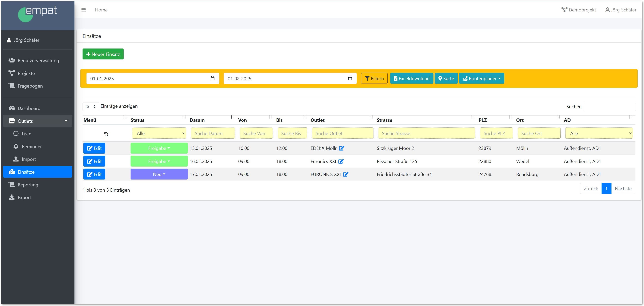Viewport: 644px width, 306px height.
Task: Sort table by Datum column arrows
Action: point(232,117)
